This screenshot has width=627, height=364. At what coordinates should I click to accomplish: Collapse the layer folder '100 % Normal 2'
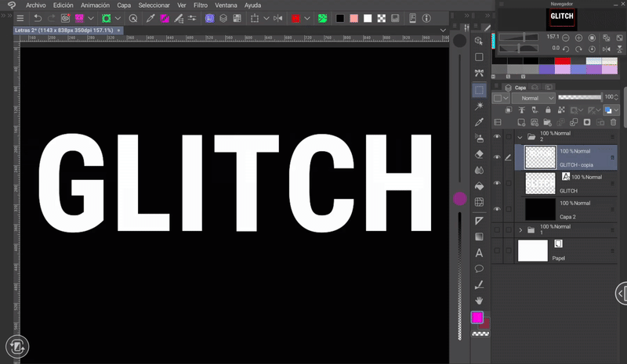[520, 137]
